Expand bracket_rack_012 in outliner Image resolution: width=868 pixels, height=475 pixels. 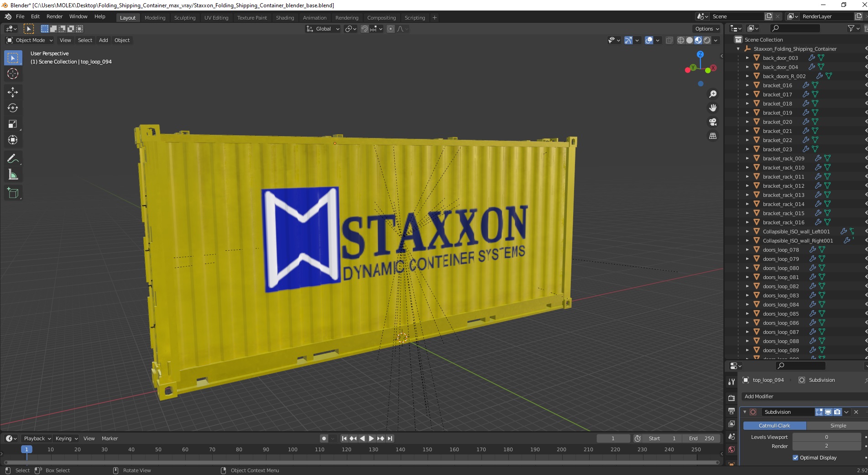tap(747, 186)
